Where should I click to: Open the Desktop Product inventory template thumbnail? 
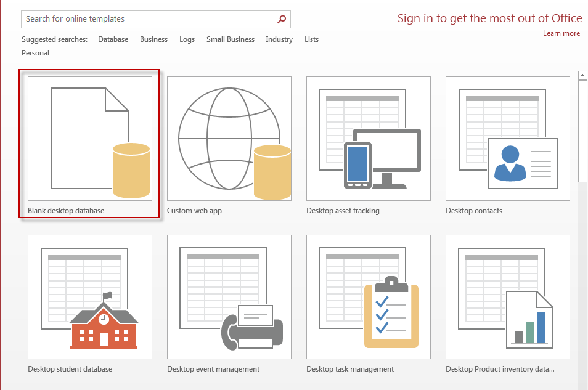(508, 297)
